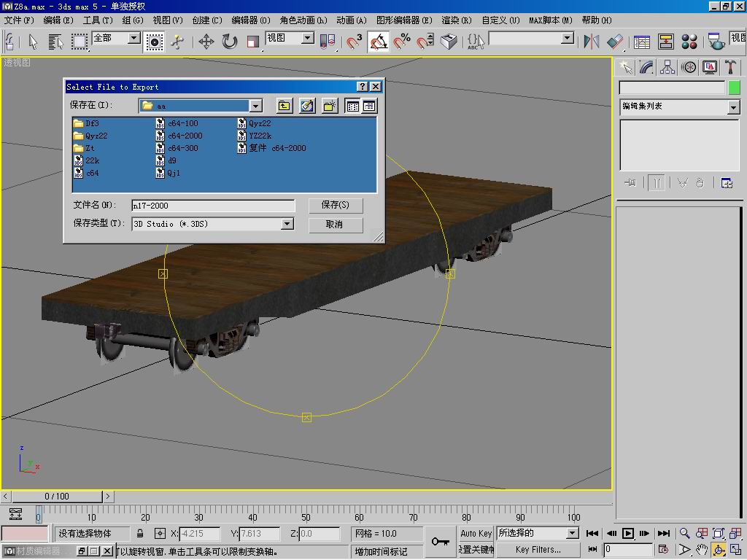Click the hammer Utilities panel icon

(x=730, y=67)
